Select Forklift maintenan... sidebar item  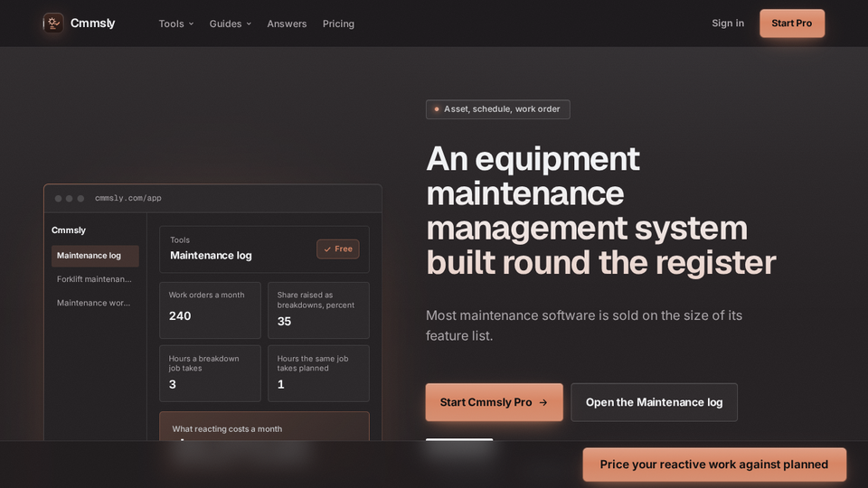click(x=95, y=279)
